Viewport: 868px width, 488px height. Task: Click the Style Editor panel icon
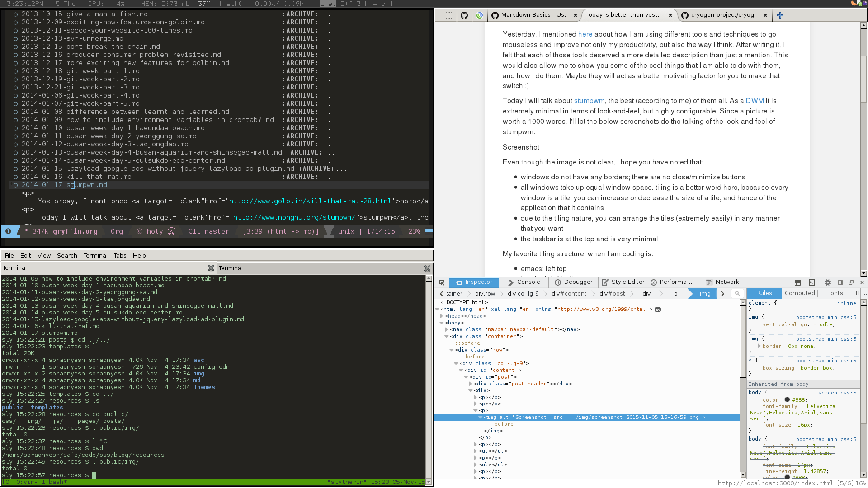point(604,282)
